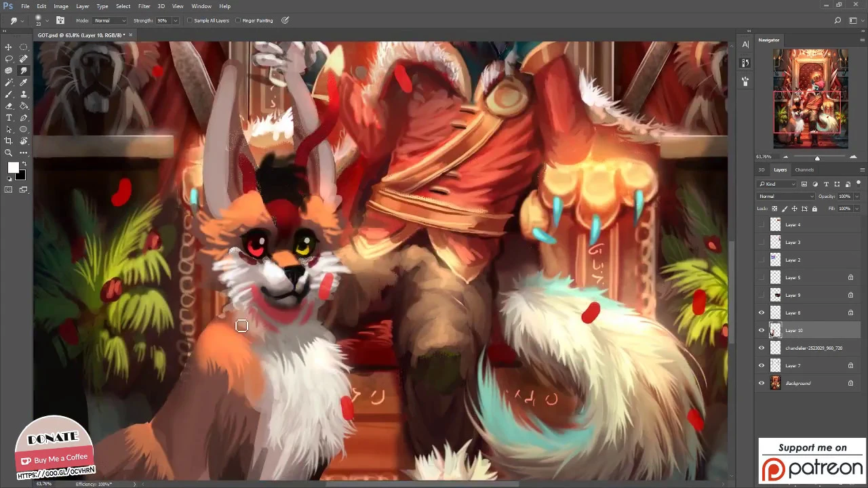Switch to the Channels tab

pos(804,169)
